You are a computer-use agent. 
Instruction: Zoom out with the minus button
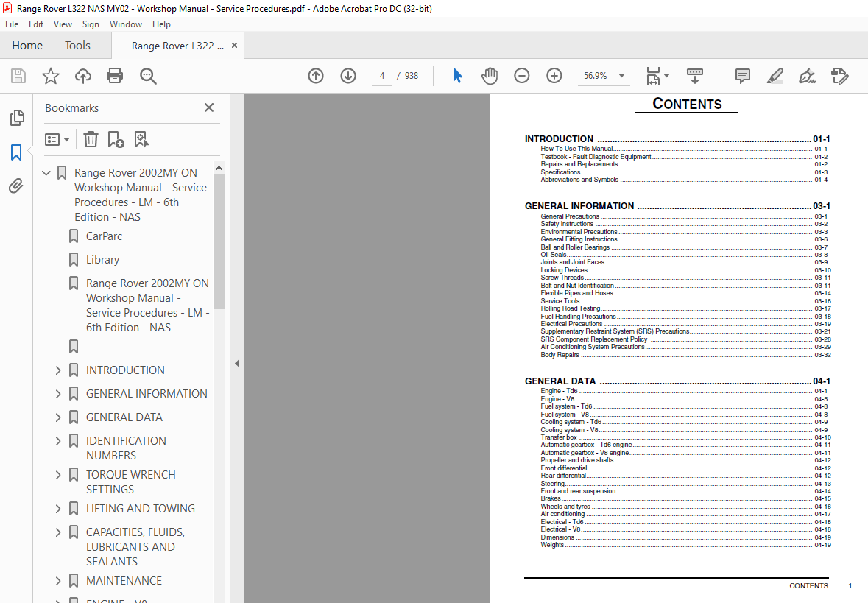pyautogui.click(x=521, y=76)
